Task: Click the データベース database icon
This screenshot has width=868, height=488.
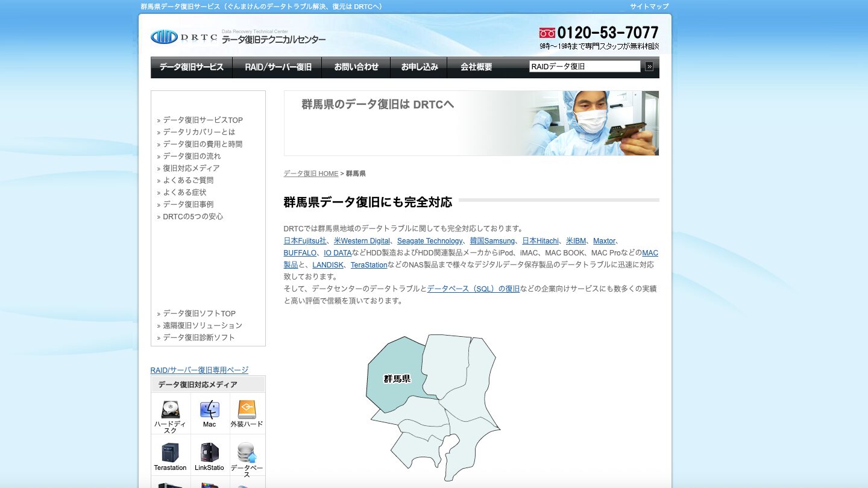Action: tap(247, 452)
